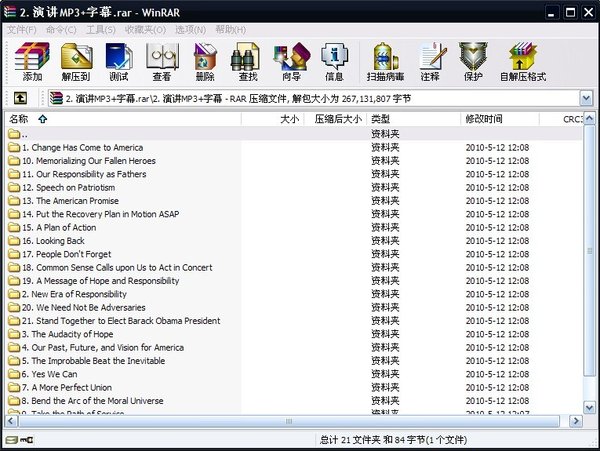The image size is (600, 451).
Task: Click the 添加 (Add) toolbar icon
Action: point(32,62)
